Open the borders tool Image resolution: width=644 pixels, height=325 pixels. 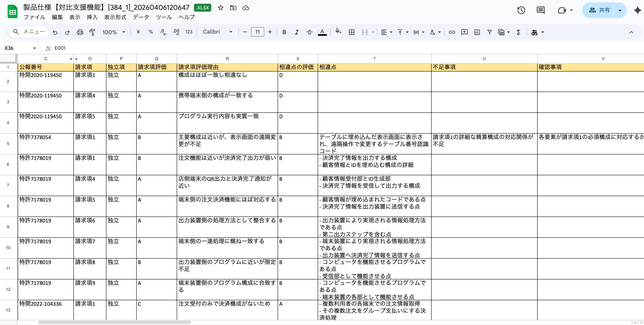[x=351, y=32]
